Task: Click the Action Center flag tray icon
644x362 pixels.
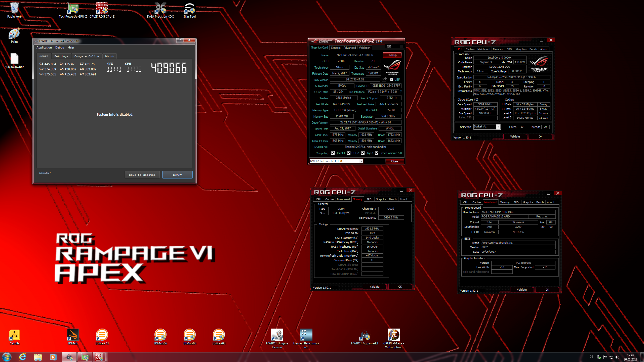Action: (605, 357)
